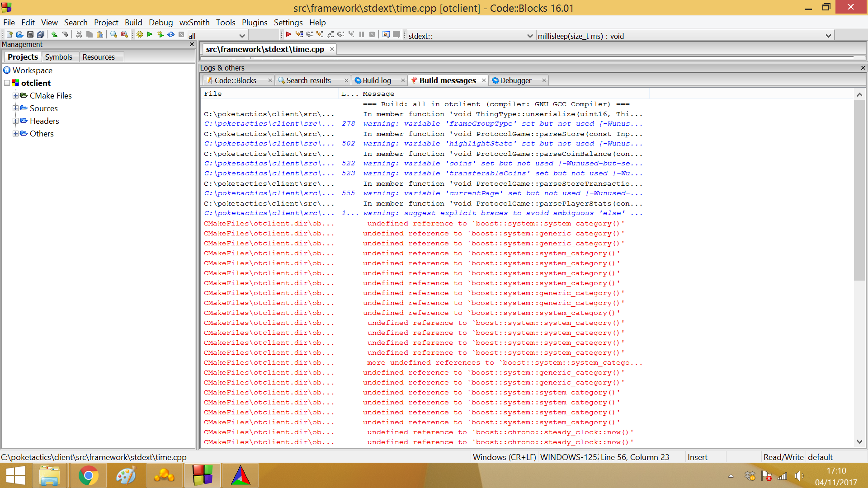Expand the Others folder
This screenshot has height=488, width=868.
pos(15,134)
